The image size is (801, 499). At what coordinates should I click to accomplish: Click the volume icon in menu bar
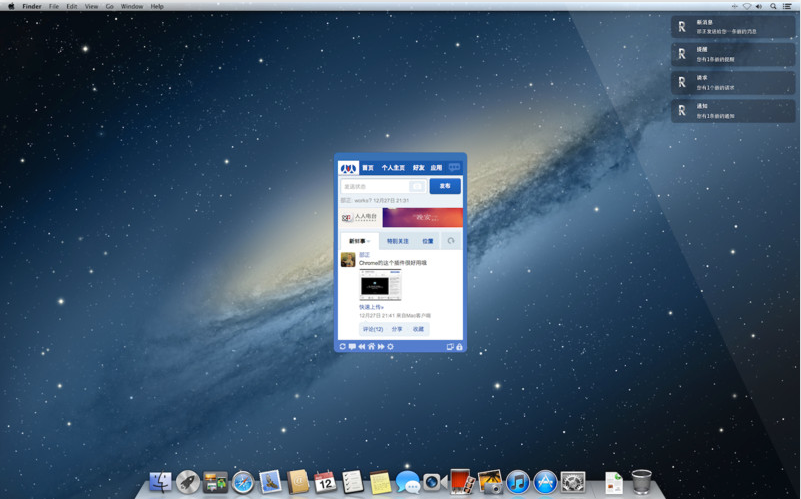coord(759,6)
